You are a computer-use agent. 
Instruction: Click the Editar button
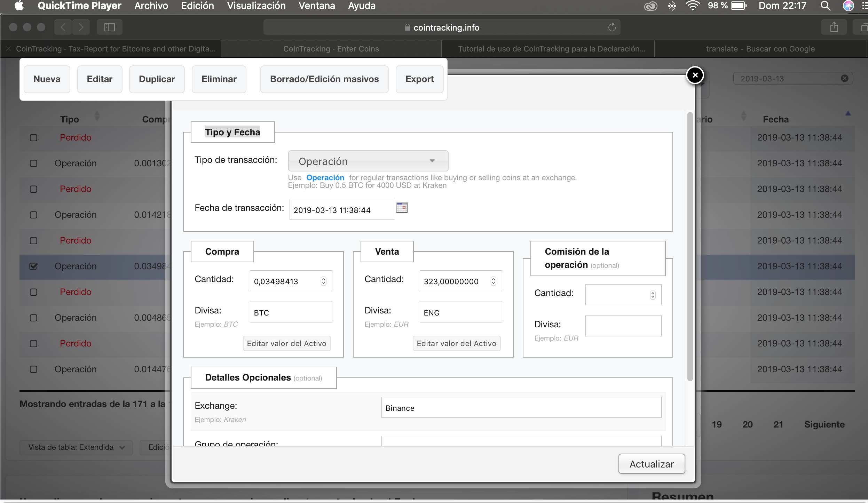click(100, 79)
